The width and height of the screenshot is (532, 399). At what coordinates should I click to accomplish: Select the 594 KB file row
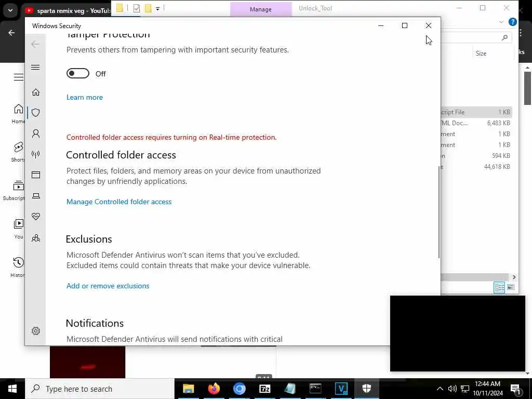(x=476, y=156)
